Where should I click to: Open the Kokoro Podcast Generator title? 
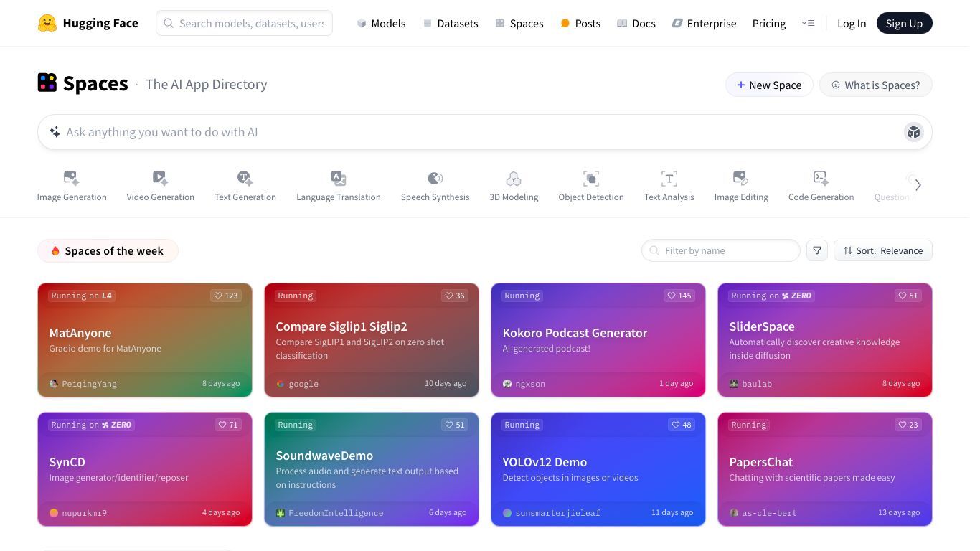pyautogui.click(x=575, y=333)
